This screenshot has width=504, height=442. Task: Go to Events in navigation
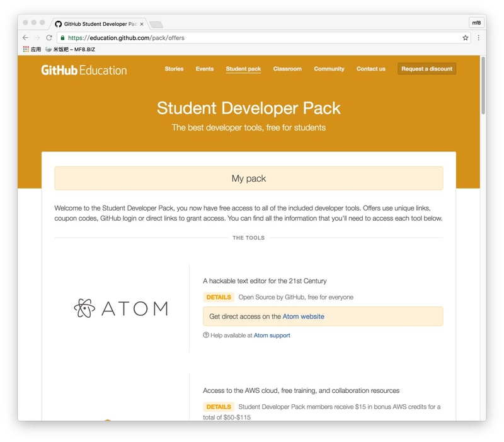tap(204, 69)
